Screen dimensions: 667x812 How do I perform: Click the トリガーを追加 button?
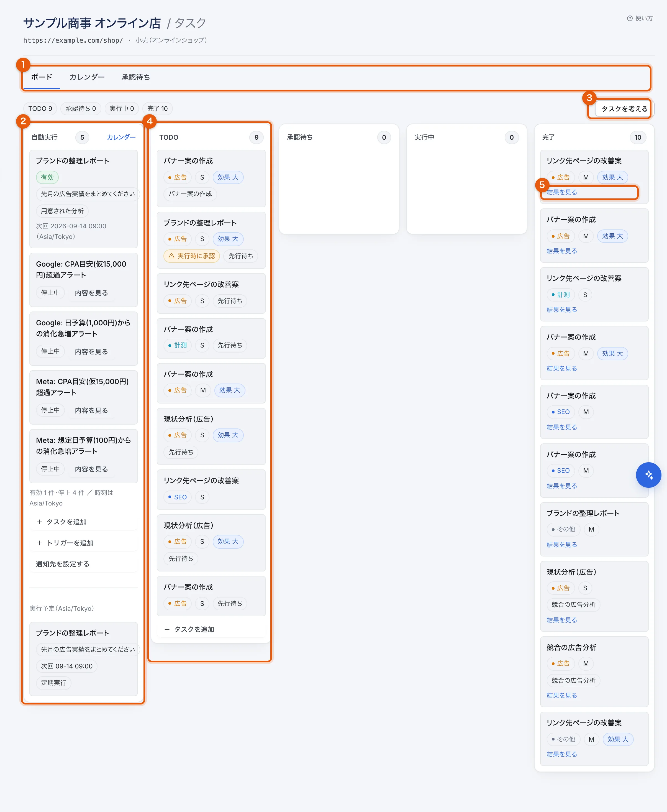click(83, 543)
